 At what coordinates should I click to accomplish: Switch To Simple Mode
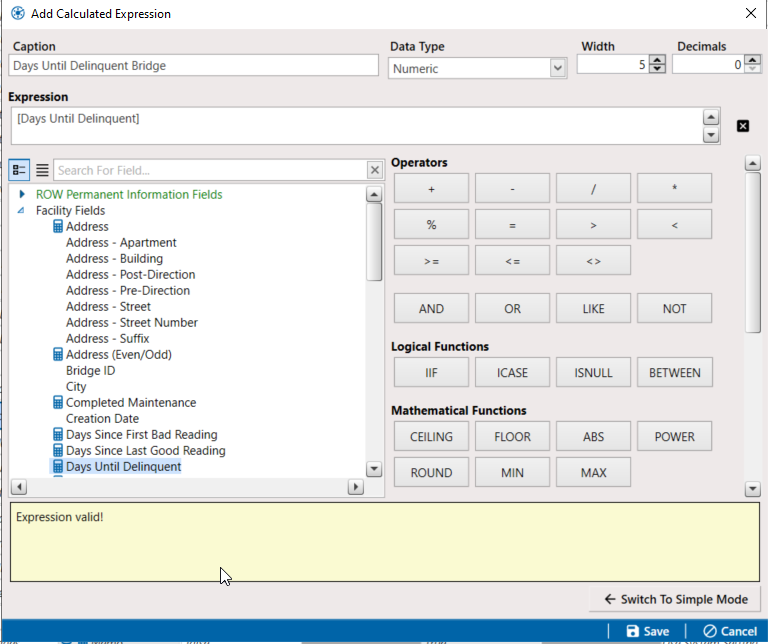(675, 599)
